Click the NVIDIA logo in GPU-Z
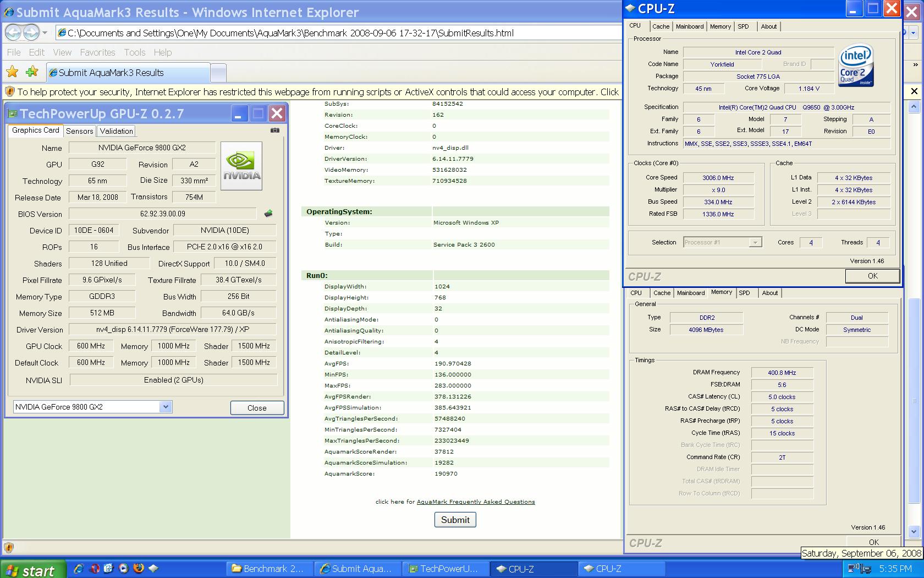The width and height of the screenshot is (924, 578). (x=241, y=166)
